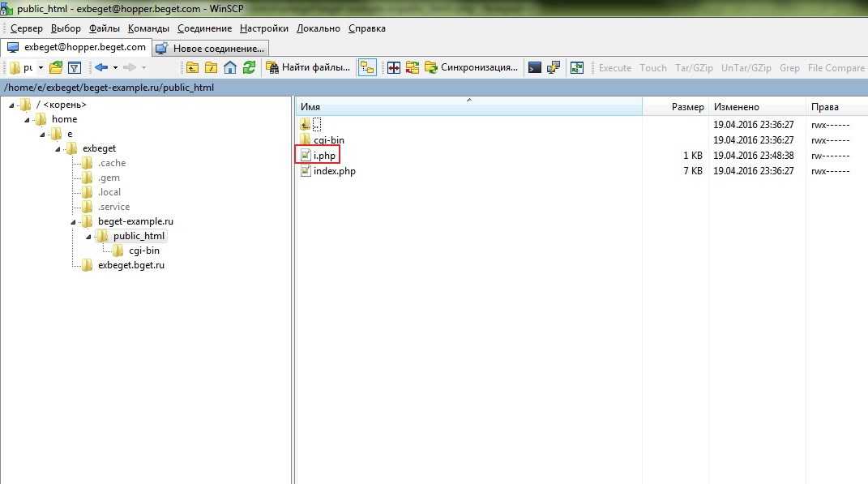Open the terminal console icon
Viewport: 868px width, 484px height.
[x=535, y=68]
